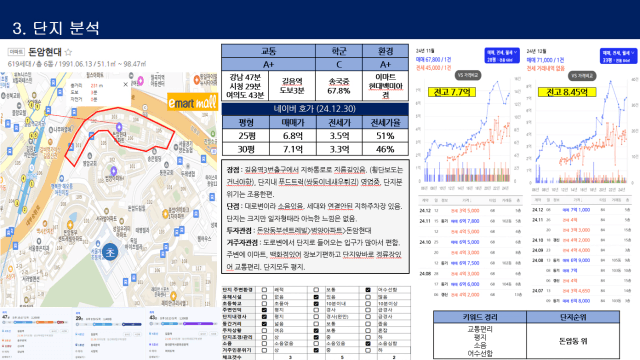Click the blue 초 school marker on the map
Image resolution: width=640 pixels, height=360 pixels.
[x=110, y=252]
